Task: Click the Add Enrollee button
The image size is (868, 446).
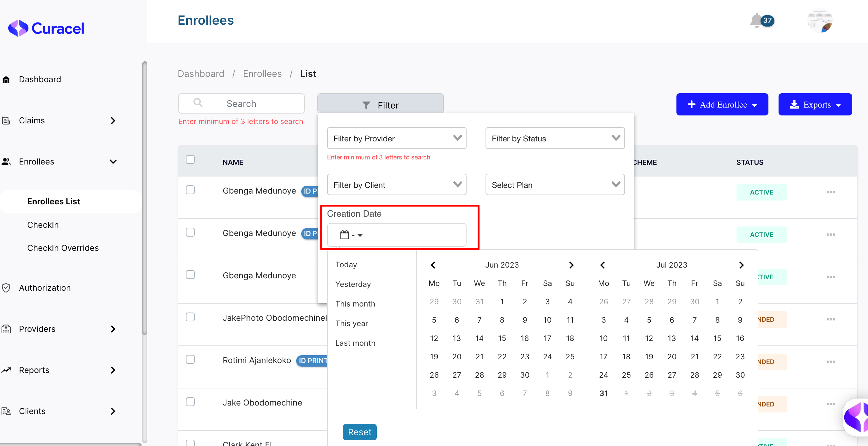Action: click(722, 104)
